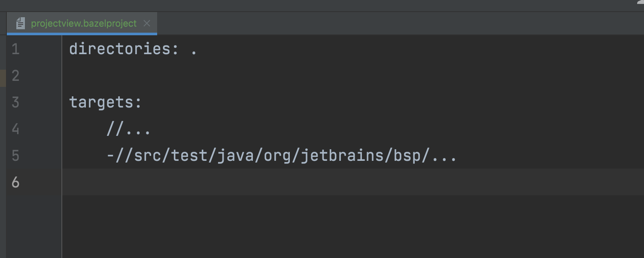Click the dot value after "directories:"
644x258 pixels.
pyautogui.click(x=194, y=50)
